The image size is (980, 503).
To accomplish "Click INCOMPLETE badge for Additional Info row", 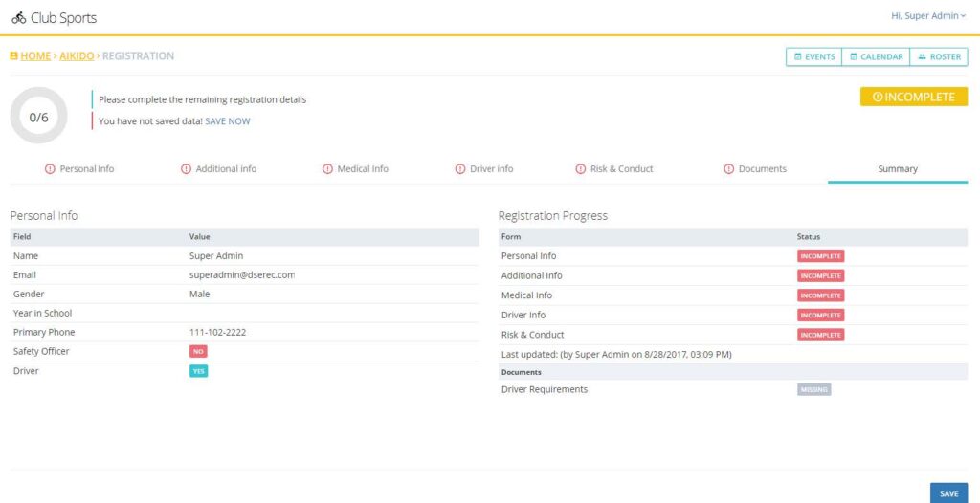I will tap(820, 275).
